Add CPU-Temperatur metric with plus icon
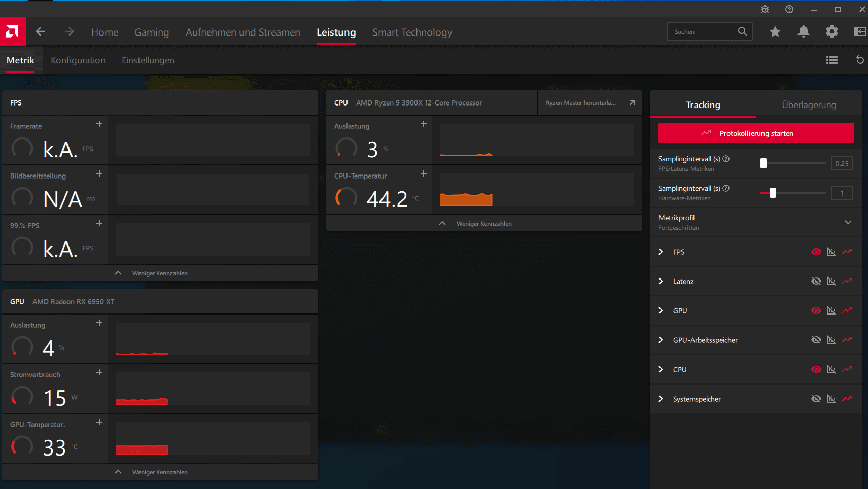Screen dimensions: 868x489 click(x=424, y=173)
